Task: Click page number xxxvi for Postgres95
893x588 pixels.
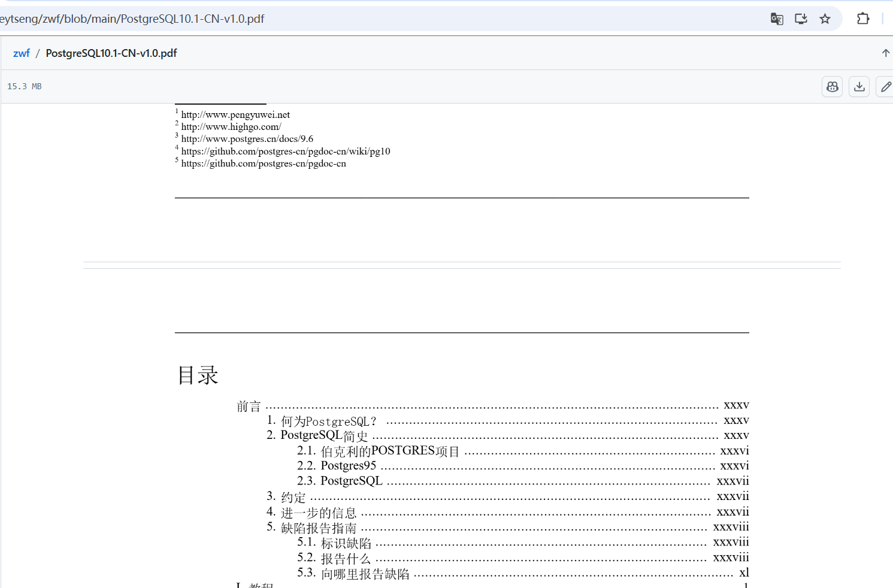Action: tap(735, 466)
